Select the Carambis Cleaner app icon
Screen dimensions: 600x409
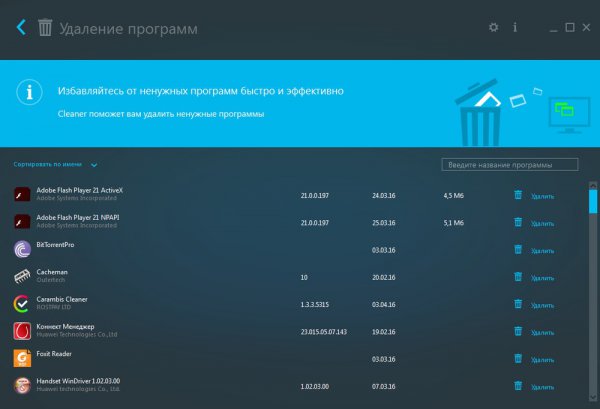21,304
